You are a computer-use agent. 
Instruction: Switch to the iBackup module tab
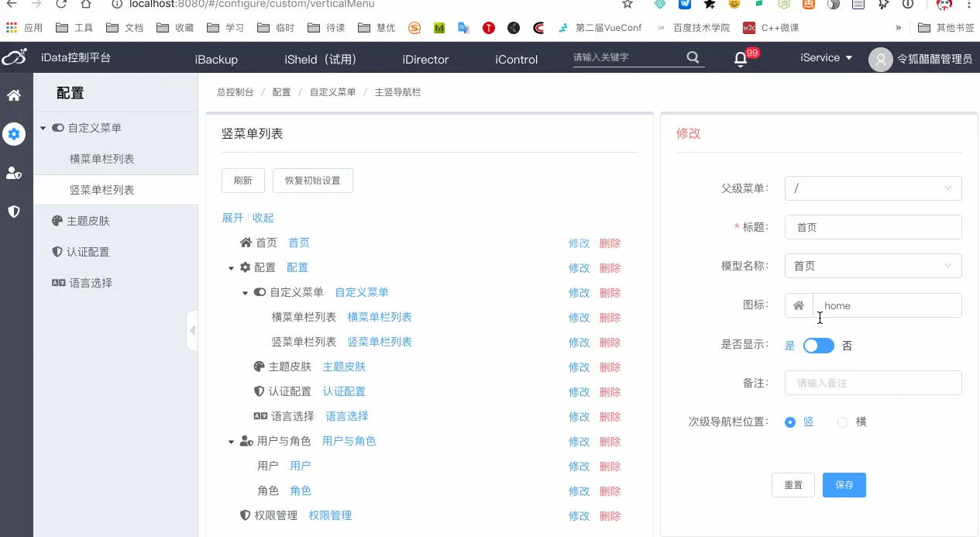point(215,57)
